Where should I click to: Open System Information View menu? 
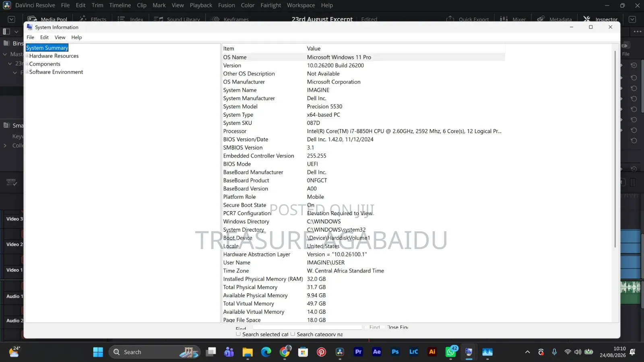[x=60, y=37]
